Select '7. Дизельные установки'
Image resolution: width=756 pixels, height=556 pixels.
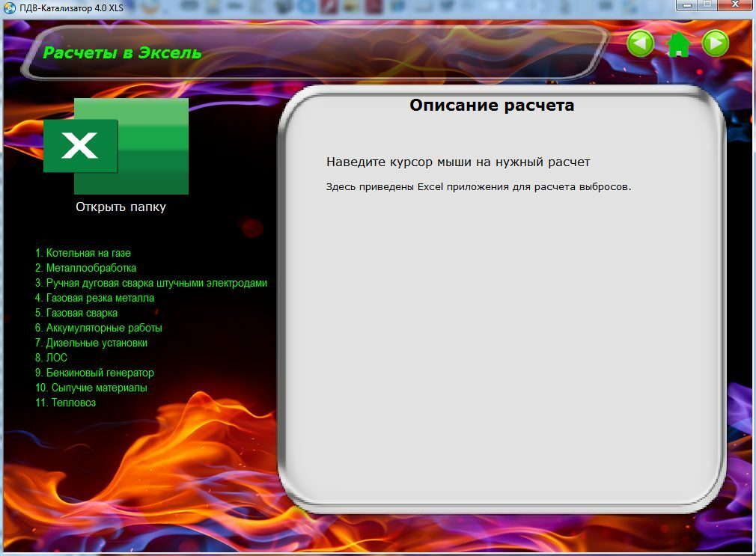point(91,343)
